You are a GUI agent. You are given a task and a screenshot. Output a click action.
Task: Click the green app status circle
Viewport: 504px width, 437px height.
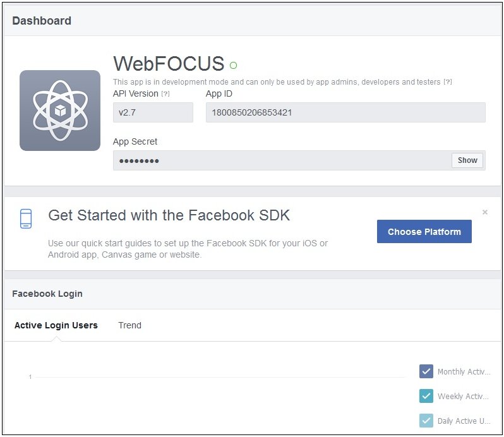(233, 65)
